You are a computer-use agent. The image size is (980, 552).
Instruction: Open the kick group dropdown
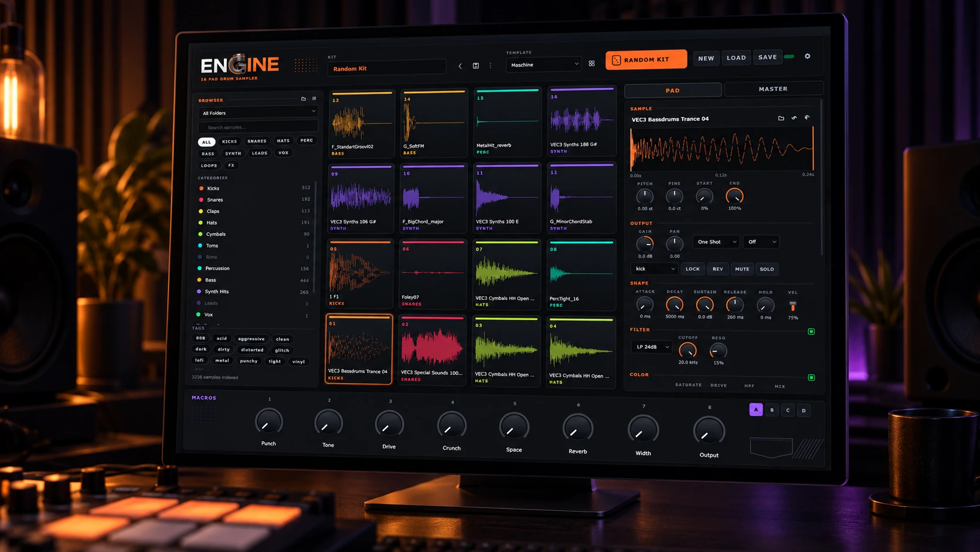tap(654, 269)
